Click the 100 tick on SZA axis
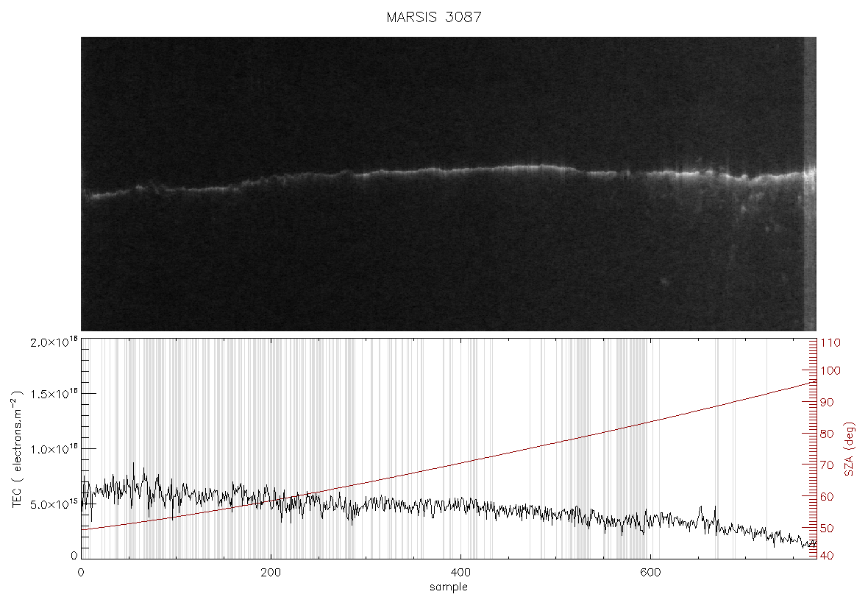This screenshot has height=611, width=868. [x=830, y=370]
